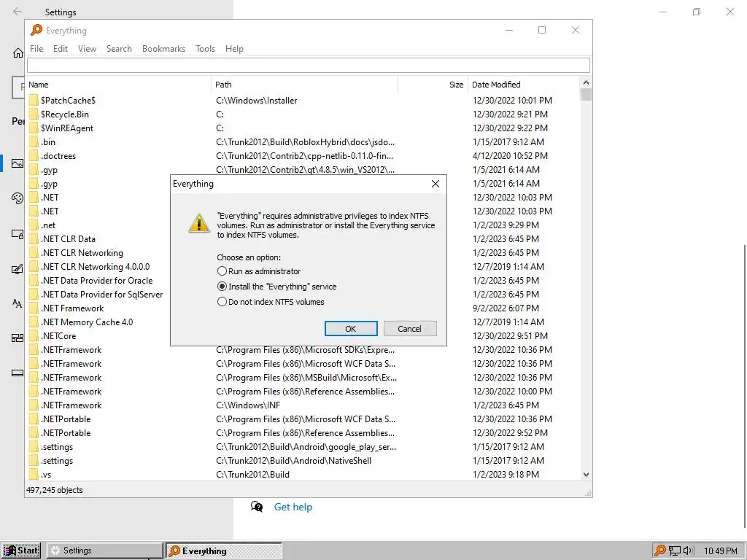
Task: Open the Help menu
Action: pyautogui.click(x=234, y=49)
